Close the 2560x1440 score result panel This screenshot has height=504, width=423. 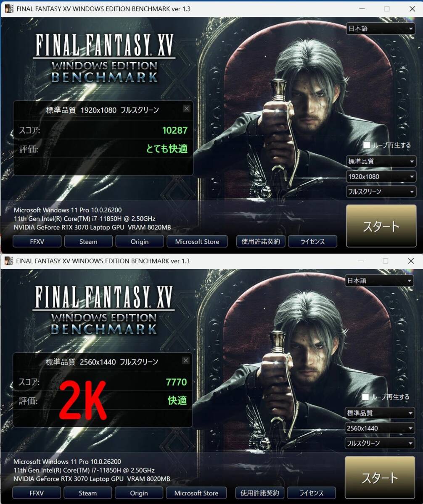click(186, 360)
